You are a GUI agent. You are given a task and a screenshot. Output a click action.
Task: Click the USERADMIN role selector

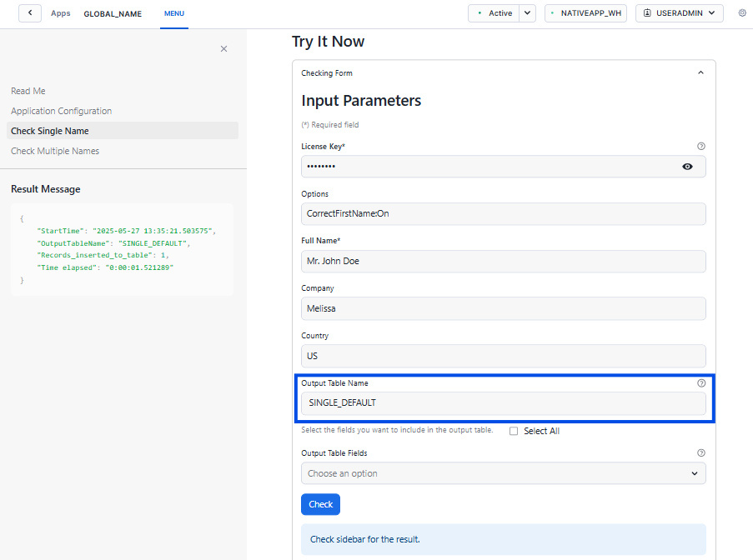(679, 13)
